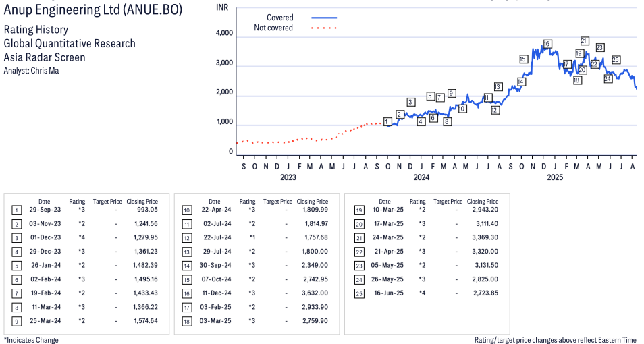Click closing price 1,814.97
Image resolution: width=644 pixels, height=344 pixels.
click(x=316, y=224)
